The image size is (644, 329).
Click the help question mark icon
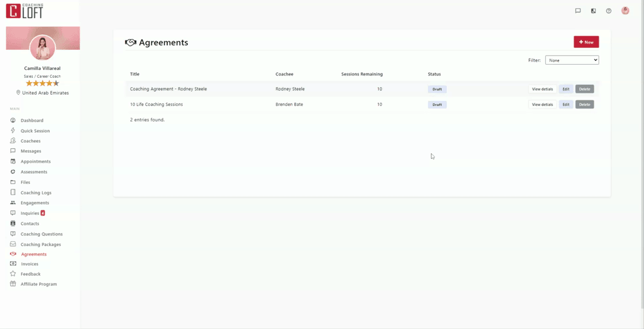[609, 11]
